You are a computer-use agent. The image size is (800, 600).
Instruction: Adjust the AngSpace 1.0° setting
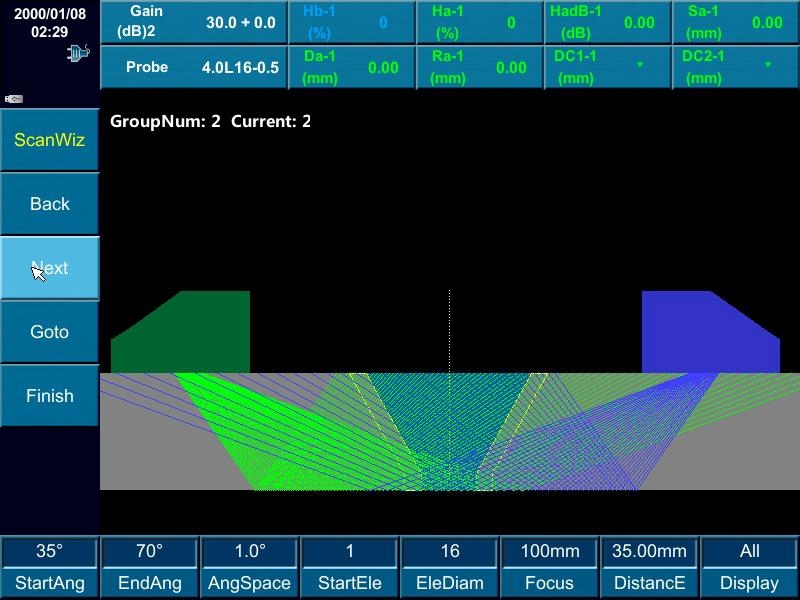pos(250,566)
